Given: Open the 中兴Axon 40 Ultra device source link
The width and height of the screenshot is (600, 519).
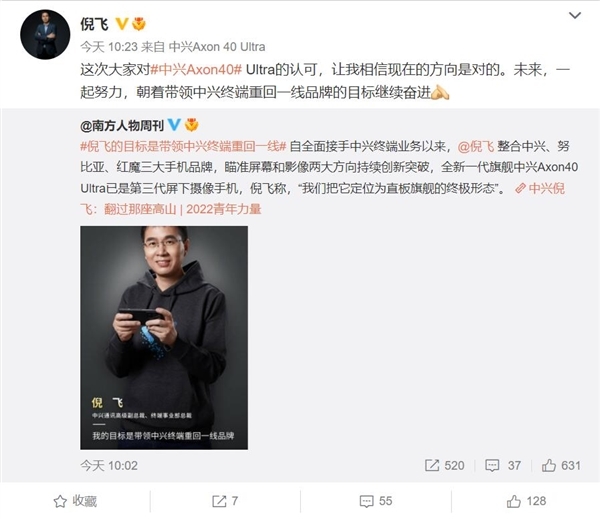Looking at the screenshot, I should click(x=217, y=47).
